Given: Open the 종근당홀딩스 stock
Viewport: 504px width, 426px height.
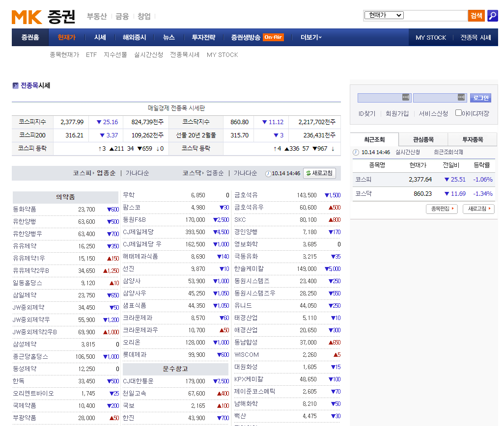Looking at the screenshot, I should pos(30,357).
